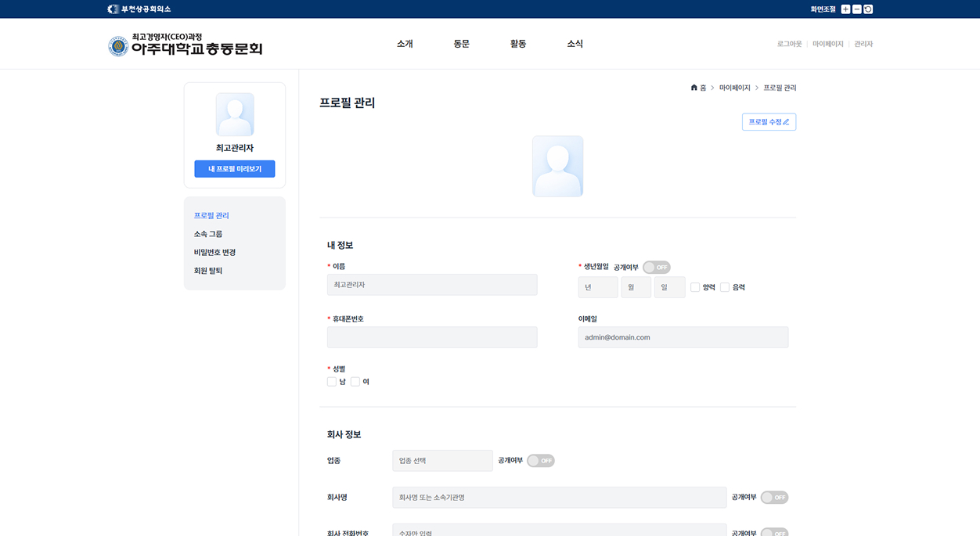Click the home icon in the breadcrumb
This screenshot has height=536, width=980.
[694, 88]
